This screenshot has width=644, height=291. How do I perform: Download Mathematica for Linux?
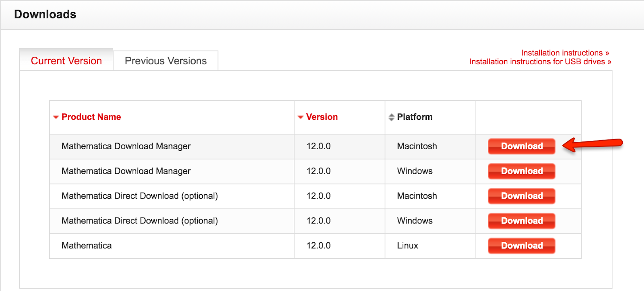pos(522,246)
